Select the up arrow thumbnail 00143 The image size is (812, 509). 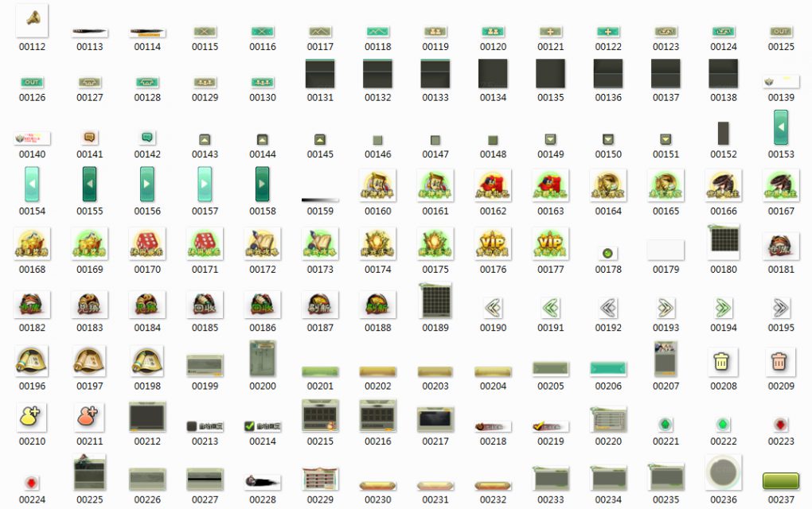[205, 139]
